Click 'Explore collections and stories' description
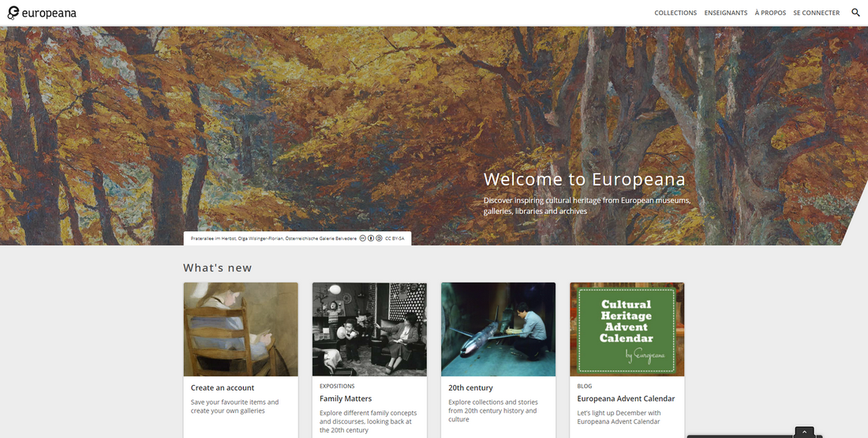The height and width of the screenshot is (438, 868). point(492,411)
